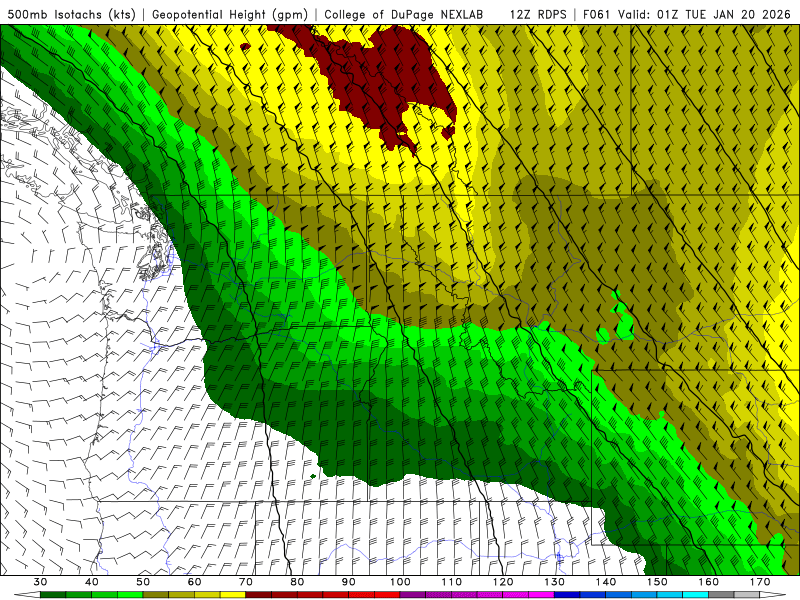Click the left arrow end of the colorbar
This screenshot has width=800, height=600.
pos(27,595)
